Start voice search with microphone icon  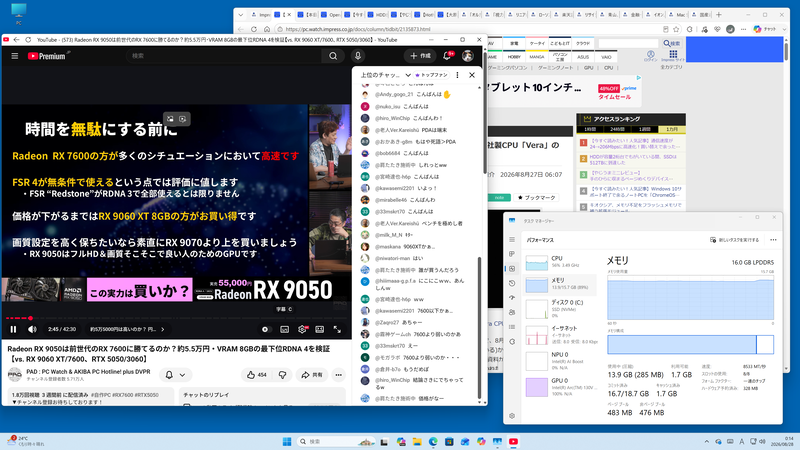[358, 56]
